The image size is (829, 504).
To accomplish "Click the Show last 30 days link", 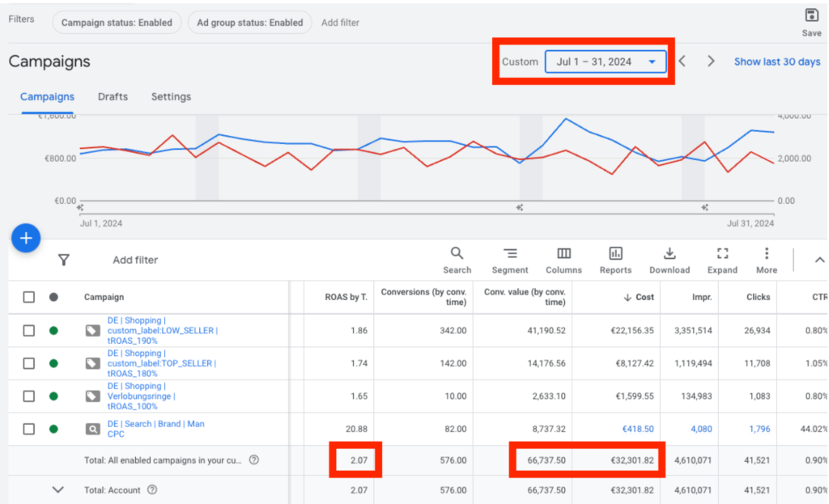I will click(776, 61).
